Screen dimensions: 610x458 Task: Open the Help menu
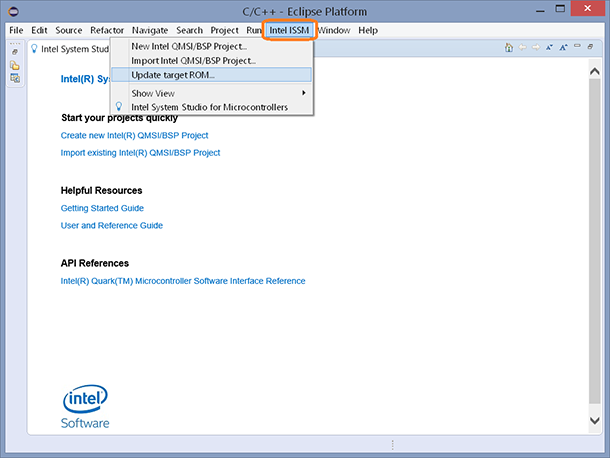368,30
